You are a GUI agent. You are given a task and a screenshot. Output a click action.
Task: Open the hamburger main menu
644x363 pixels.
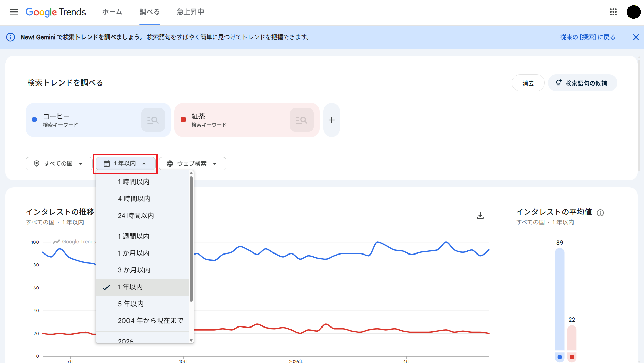pyautogui.click(x=14, y=12)
